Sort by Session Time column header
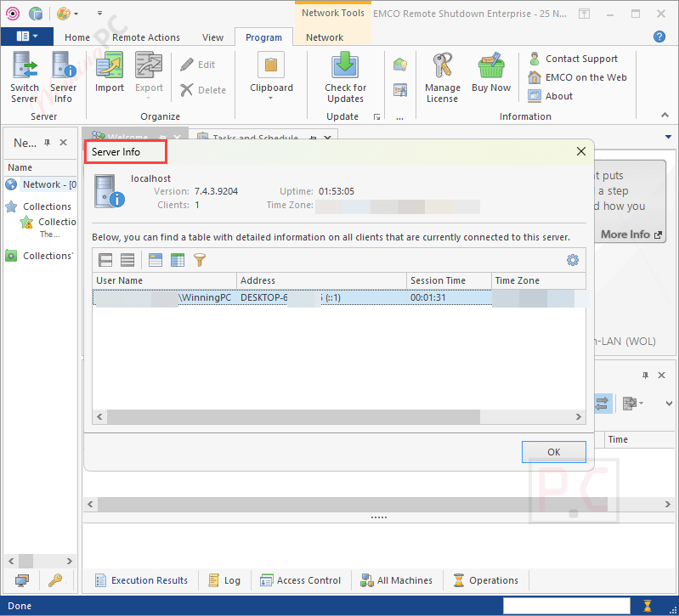 449,280
